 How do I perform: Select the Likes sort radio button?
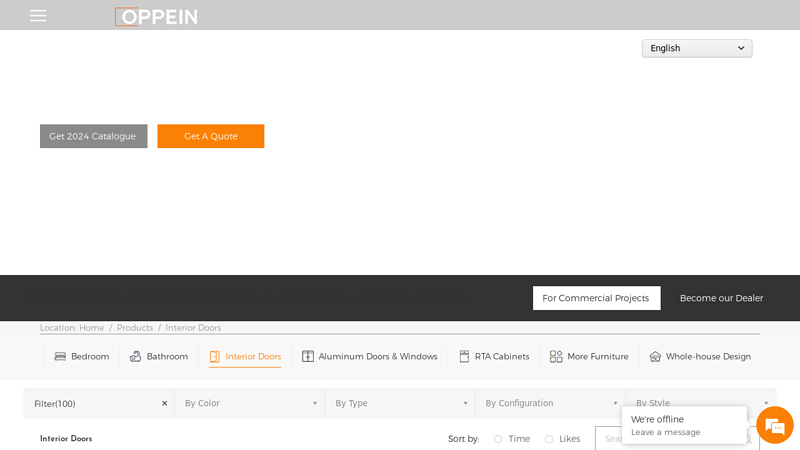[548, 439]
